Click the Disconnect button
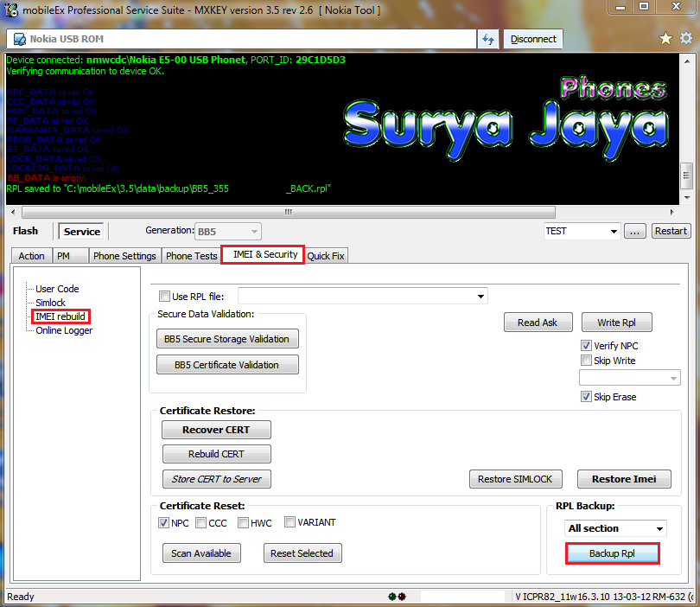 [533, 39]
